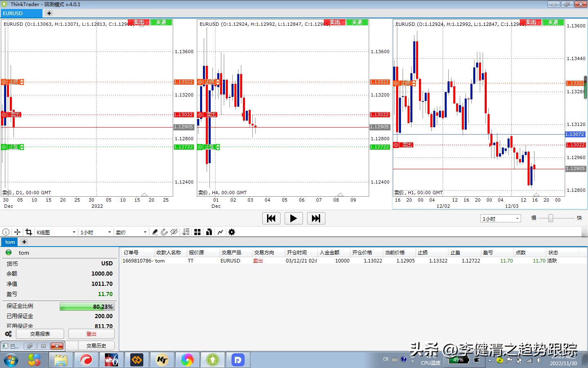Open chart settings gear in toolbar
The image size is (588, 368).
(x=232, y=232)
